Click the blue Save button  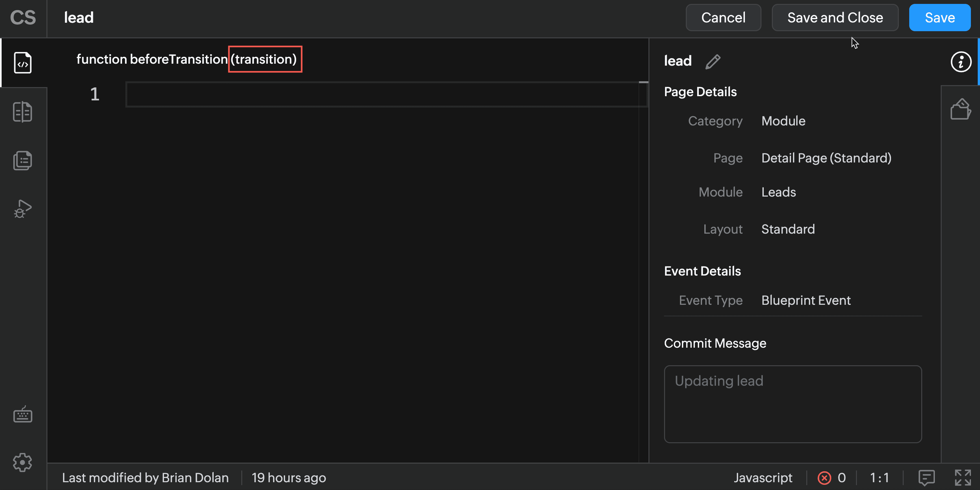pos(939,18)
